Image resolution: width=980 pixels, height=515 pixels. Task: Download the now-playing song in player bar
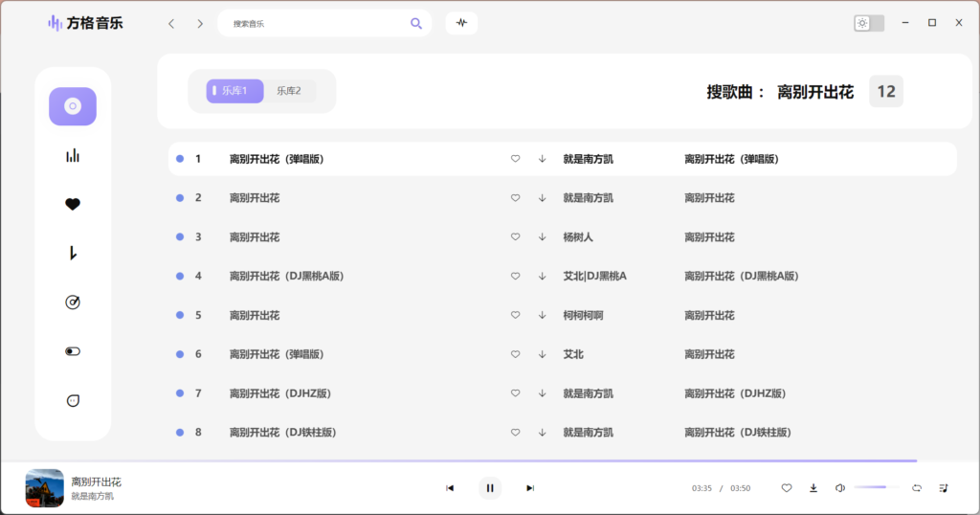[x=813, y=488]
